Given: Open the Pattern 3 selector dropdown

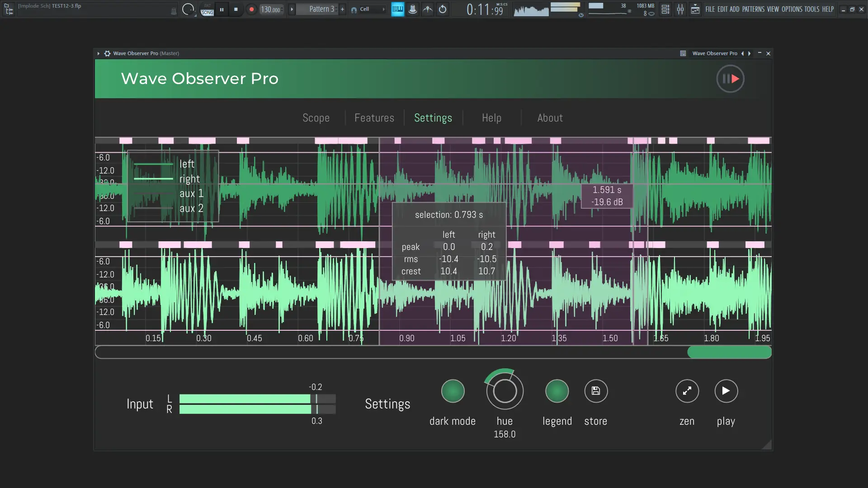Looking at the screenshot, I should [x=321, y=9].
